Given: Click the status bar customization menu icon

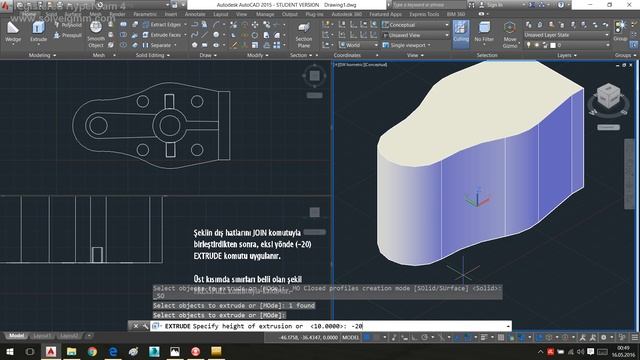Looking at the screenshot, I should coord(634,338).
